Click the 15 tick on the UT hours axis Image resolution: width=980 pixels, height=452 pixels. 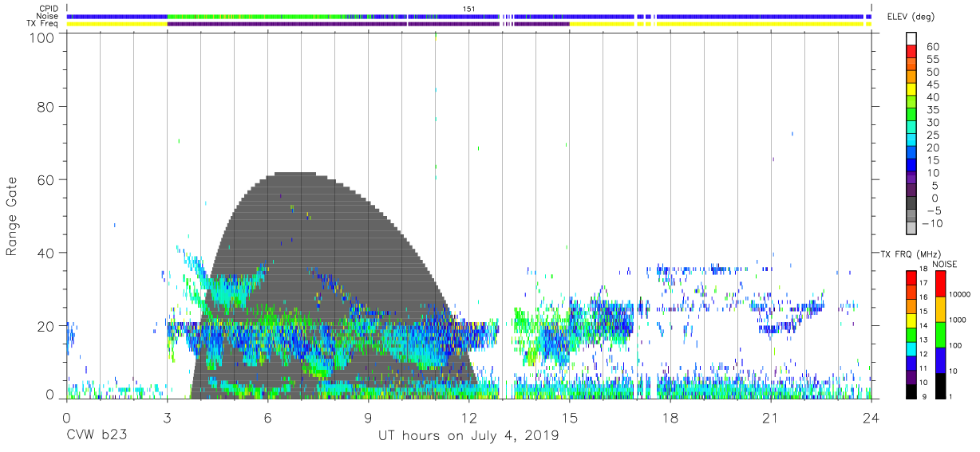coord(570,417)
